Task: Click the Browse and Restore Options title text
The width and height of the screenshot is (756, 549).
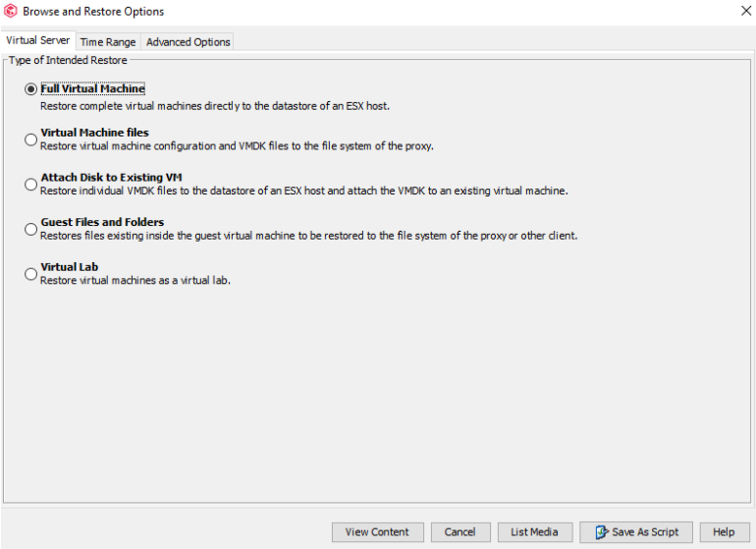Action: (x=93, y=12)
